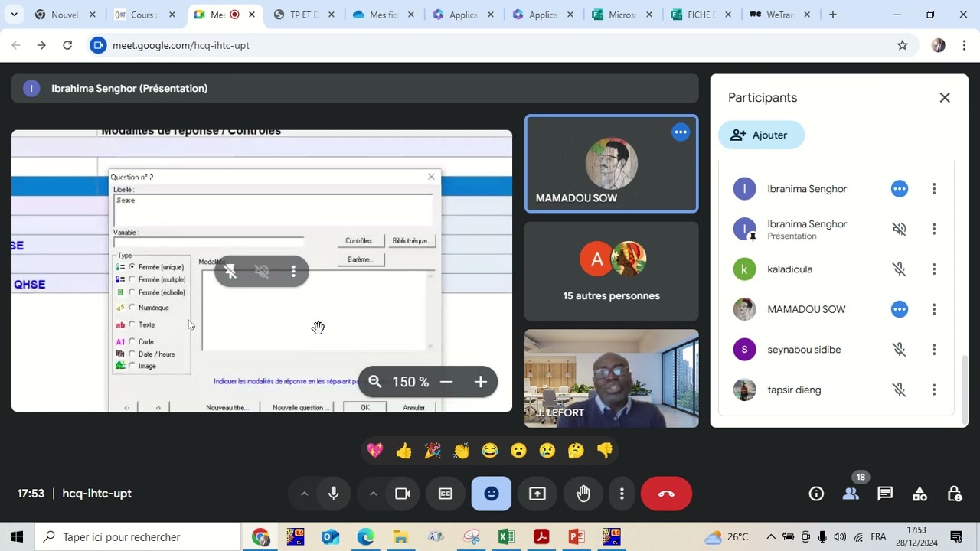
Task: Open more actions for first Ibrahima Senghor row
Action: tap(934, 188)
